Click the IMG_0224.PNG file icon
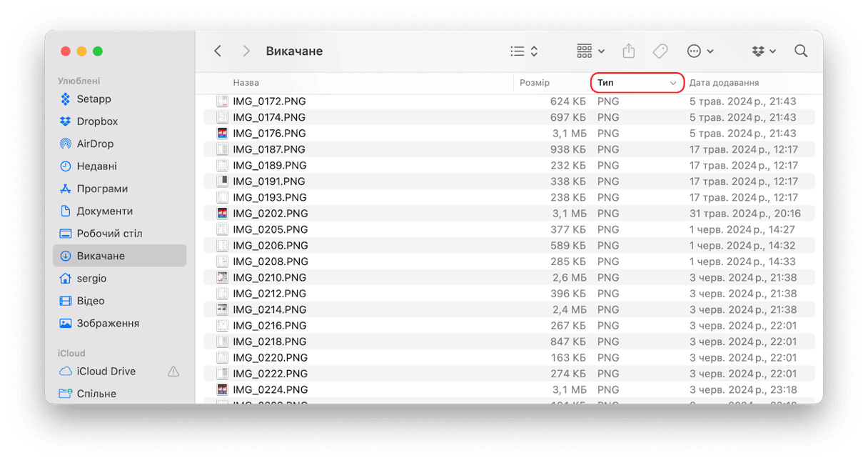 click(x=223, y=389)
